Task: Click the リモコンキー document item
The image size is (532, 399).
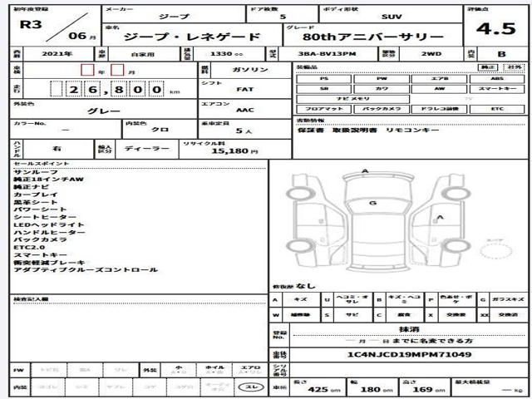Action: pyautogui.click(x=412, y=131)
